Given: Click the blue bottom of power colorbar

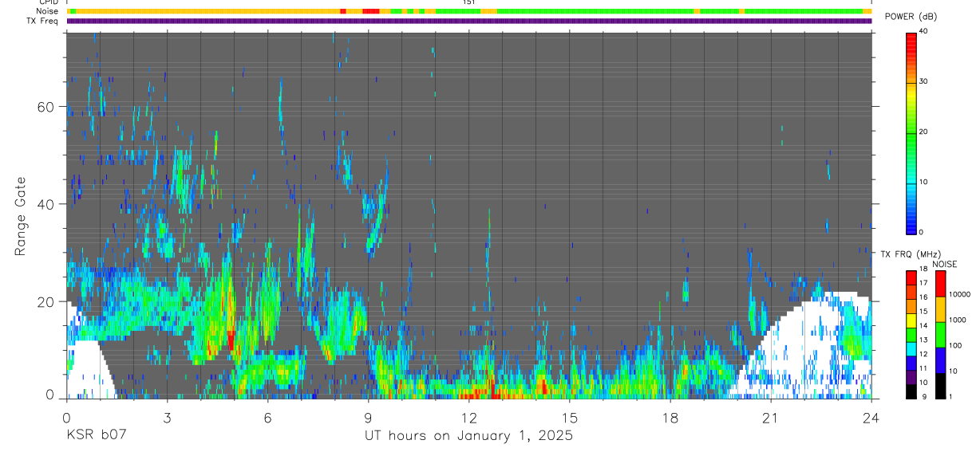Looking at the screenshot, I should pos(911,223).
